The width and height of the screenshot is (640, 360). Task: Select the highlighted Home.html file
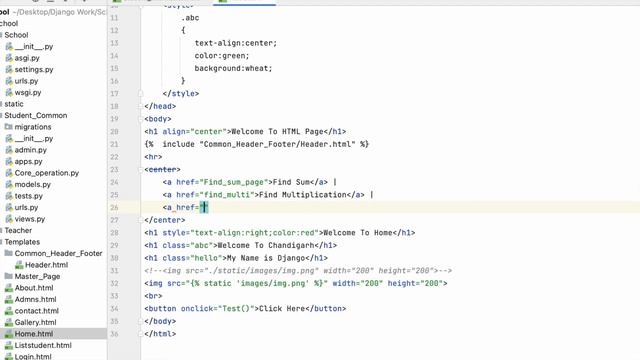[34, 333]
